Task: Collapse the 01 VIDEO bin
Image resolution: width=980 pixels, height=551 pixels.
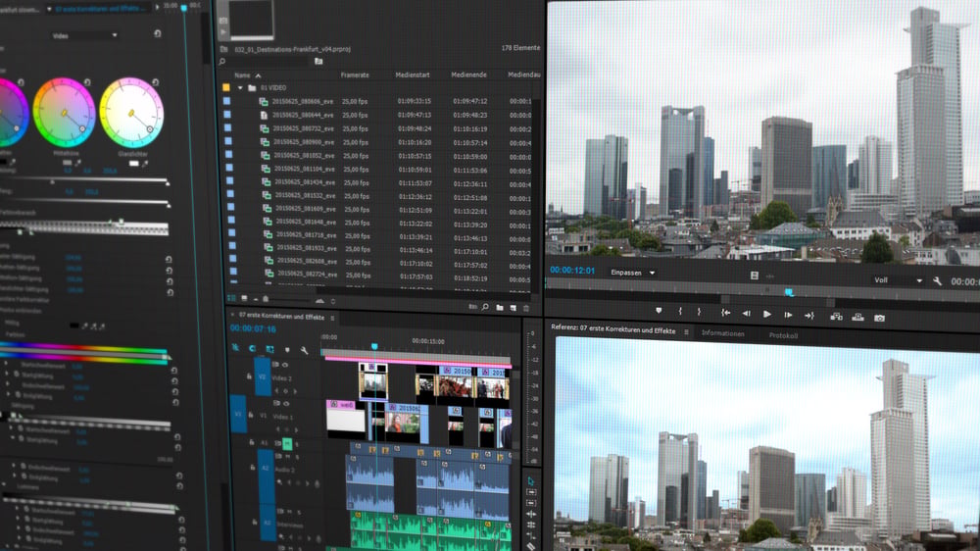Action: tap(240, 88)
